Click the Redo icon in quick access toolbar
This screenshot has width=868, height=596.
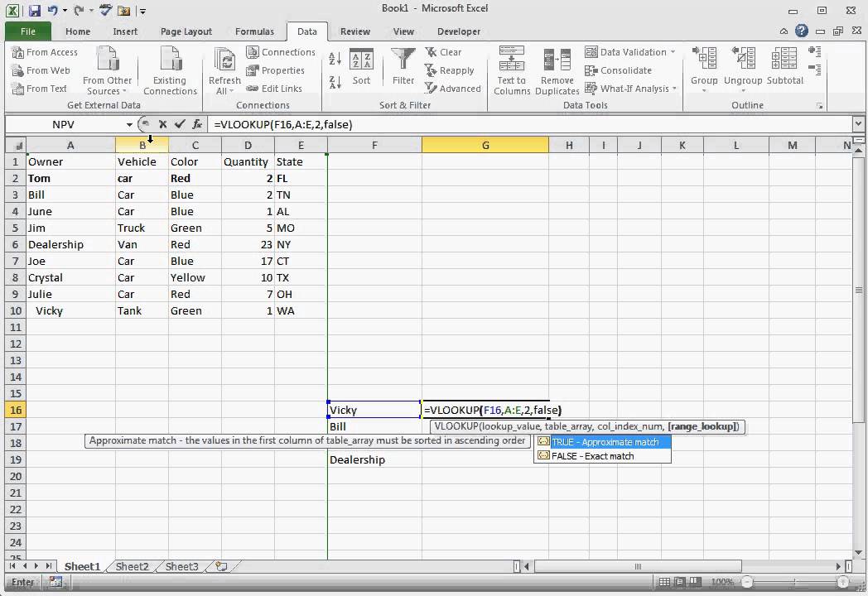pyautogui.click(x=79, y=10)
